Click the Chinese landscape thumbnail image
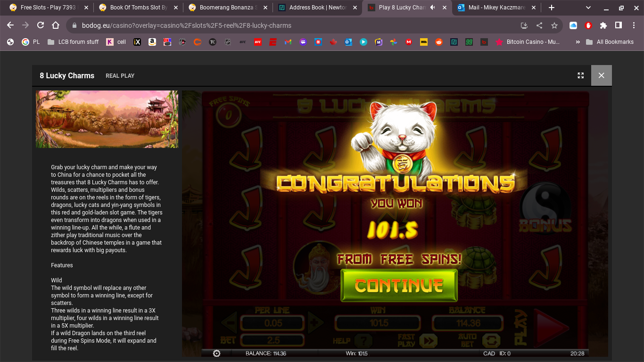 point(107,119)
